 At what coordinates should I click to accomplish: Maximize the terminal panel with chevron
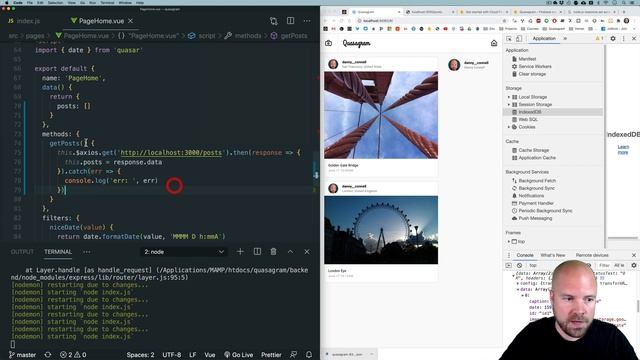[x=290, y=252]
